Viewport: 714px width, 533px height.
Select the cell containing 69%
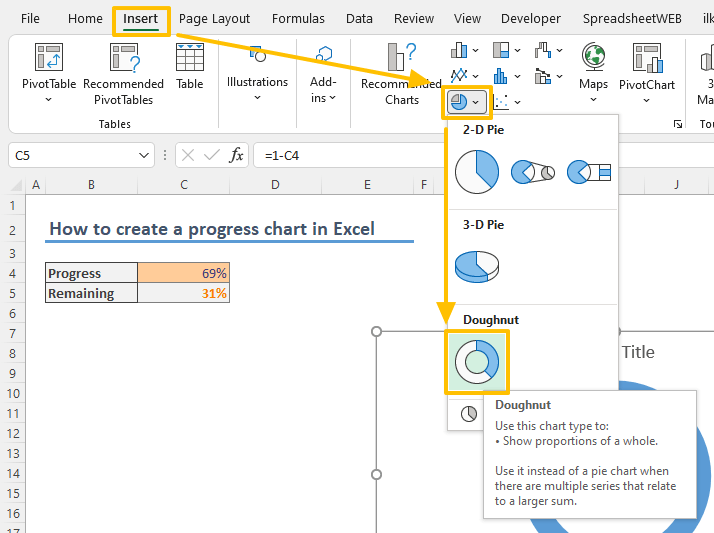pos(184,273)
